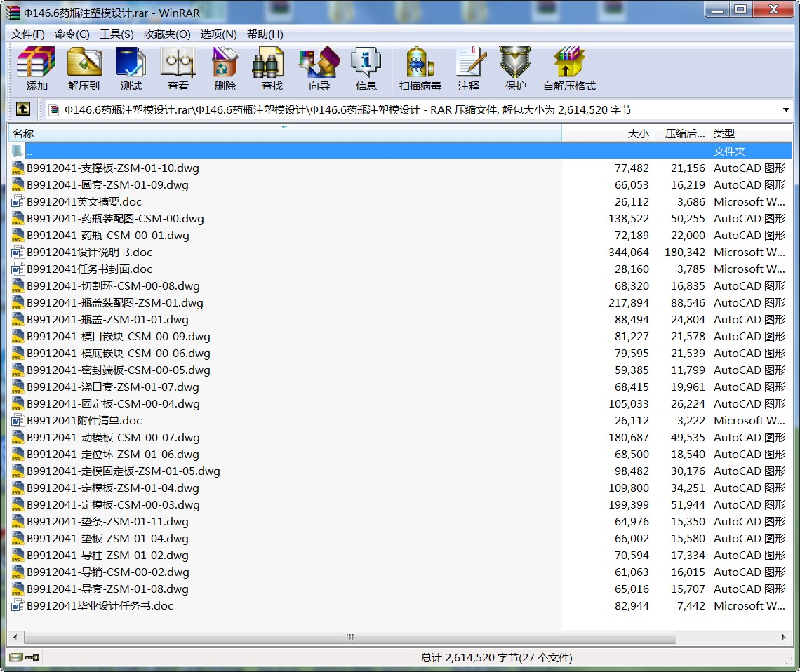Click the horizontal scrollbar right arrow
Viewport: 800px width, 672px height.
[x=784, y=637]
